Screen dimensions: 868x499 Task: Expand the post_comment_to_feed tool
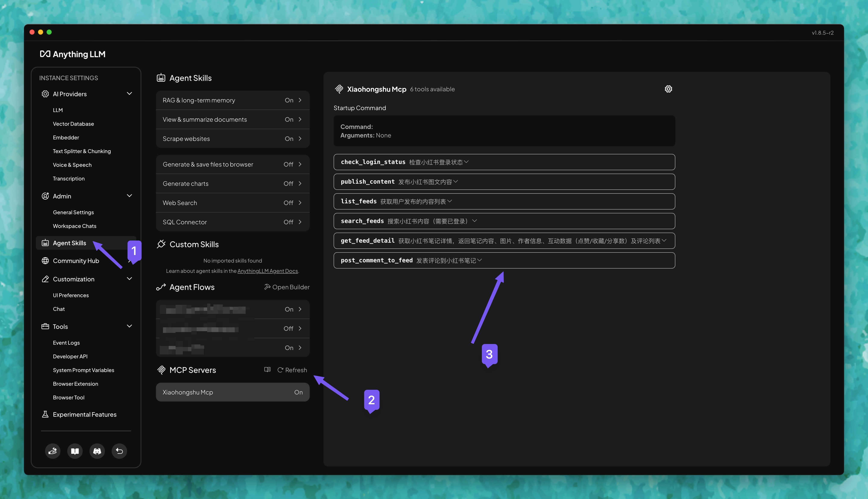504,260
